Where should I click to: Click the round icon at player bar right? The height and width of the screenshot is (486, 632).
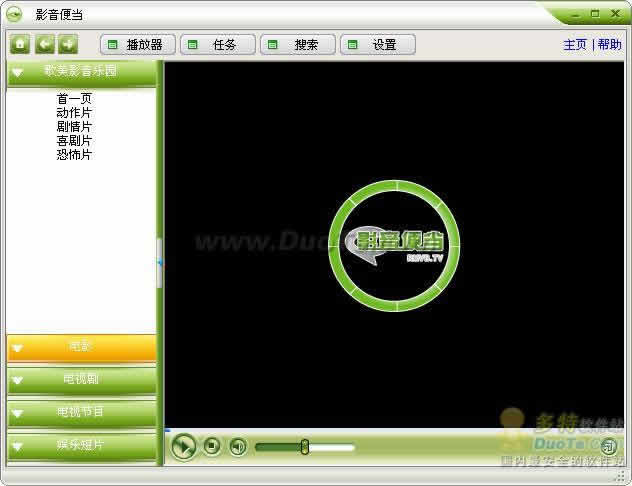[x=609, y=447]
